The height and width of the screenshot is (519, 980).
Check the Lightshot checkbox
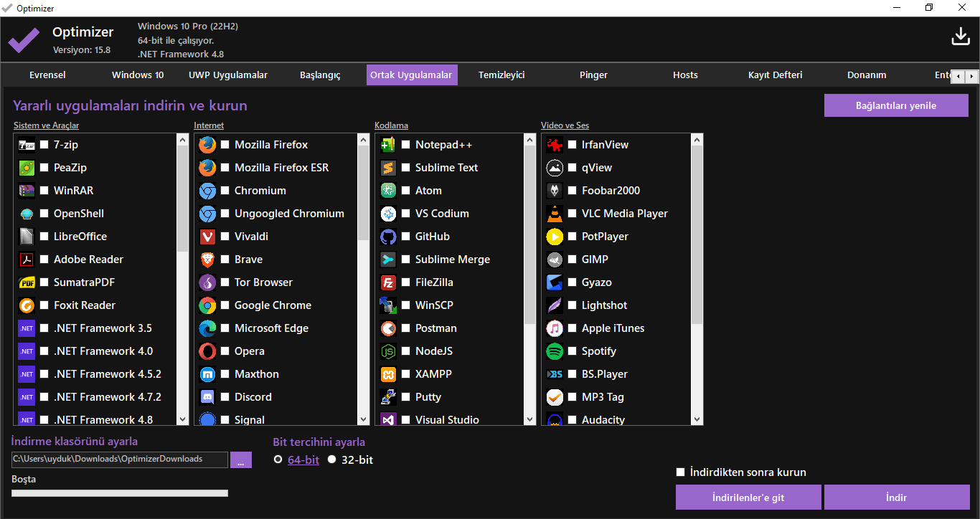pyautogui.click(x=573, y=305)
